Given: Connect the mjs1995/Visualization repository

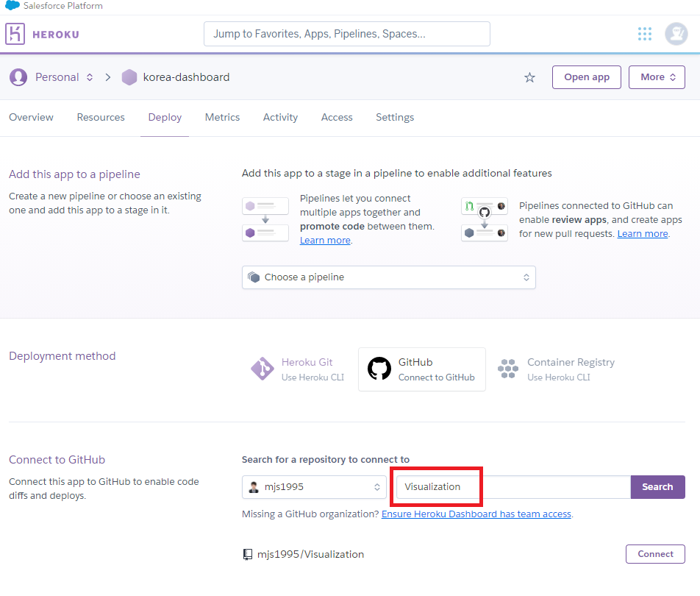Looking at the screenshot, I should pos(655,554).
